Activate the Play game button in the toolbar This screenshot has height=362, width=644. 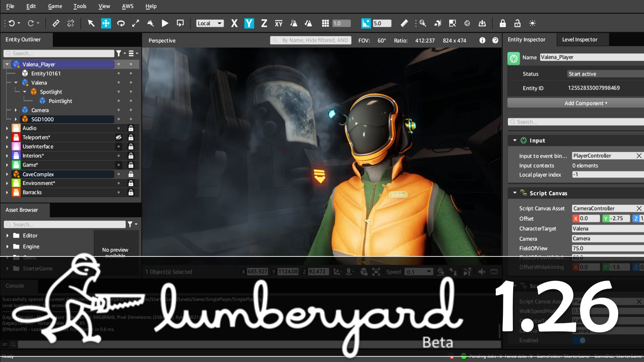[x=165, y=23]
